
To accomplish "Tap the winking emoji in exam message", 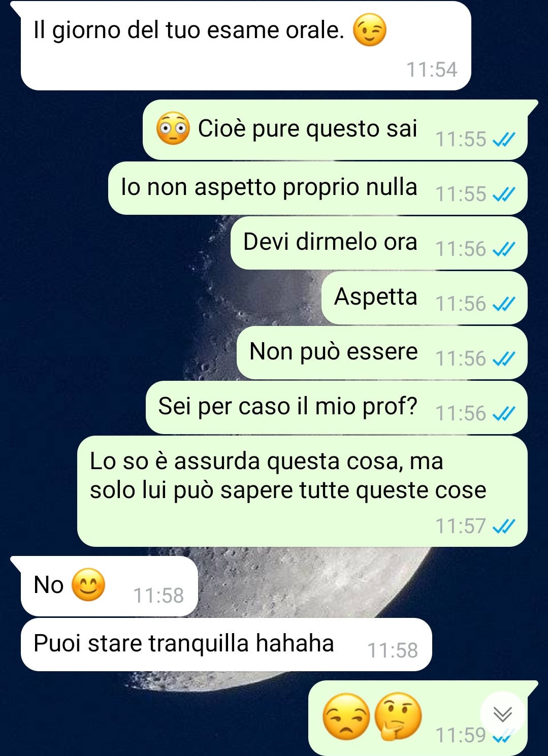I will (370, 30).
